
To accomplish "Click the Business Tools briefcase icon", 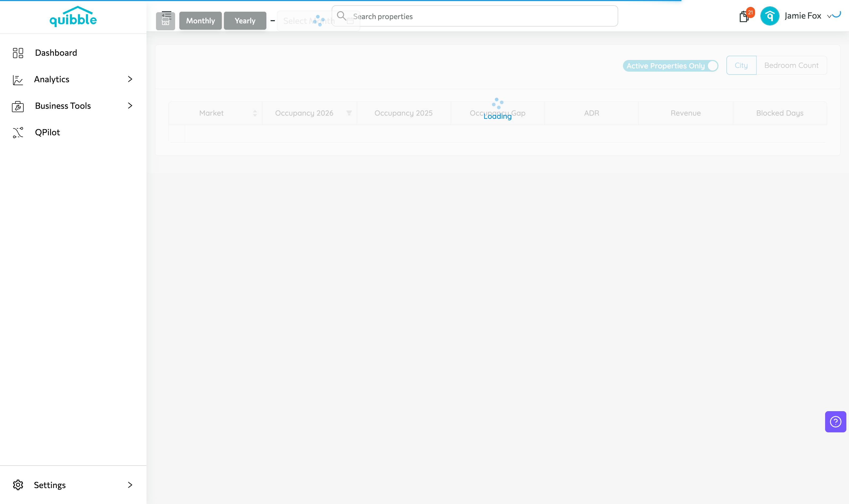I will pyautogui.click(x=18, y=106).
